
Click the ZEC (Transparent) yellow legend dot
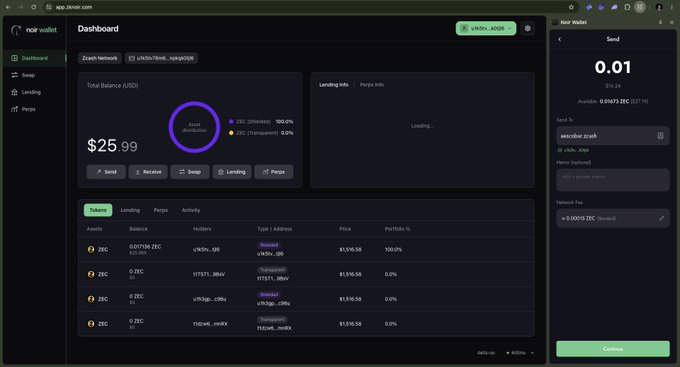(x=231, y=133)
